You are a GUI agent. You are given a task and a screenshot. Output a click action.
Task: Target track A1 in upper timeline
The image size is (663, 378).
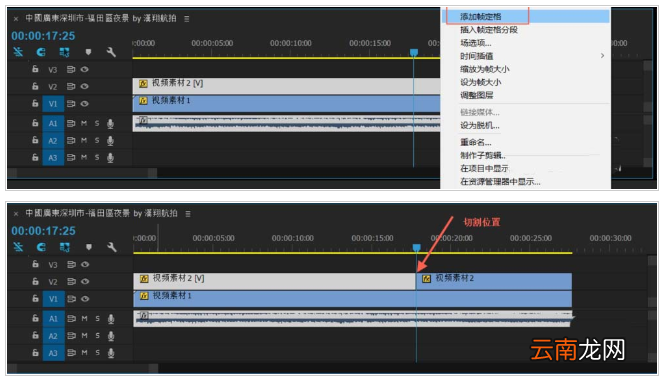click(x=53, y=123)
